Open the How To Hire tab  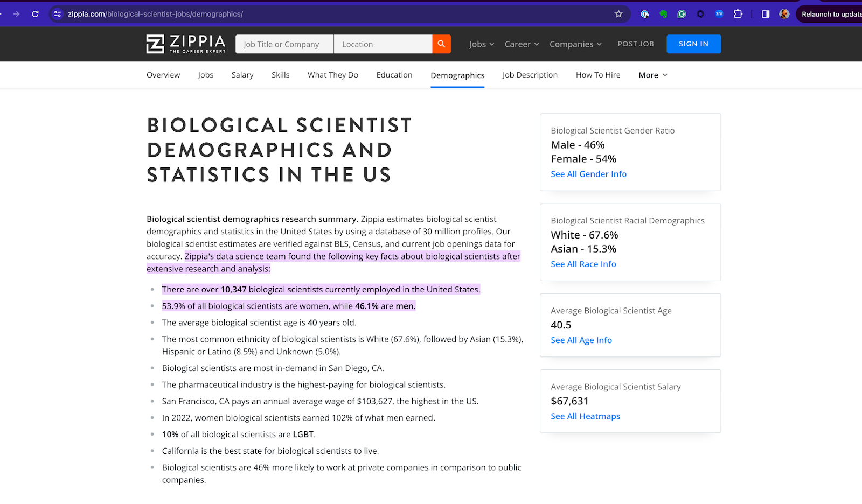click(598, 75)
